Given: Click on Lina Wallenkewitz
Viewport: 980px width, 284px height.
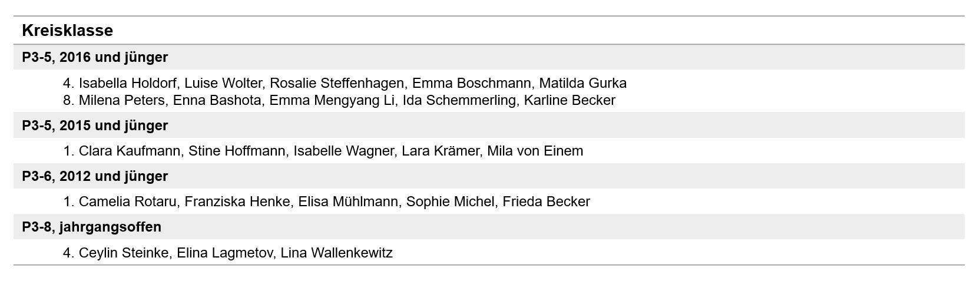Looking at the screenshot, I should 336,253.
